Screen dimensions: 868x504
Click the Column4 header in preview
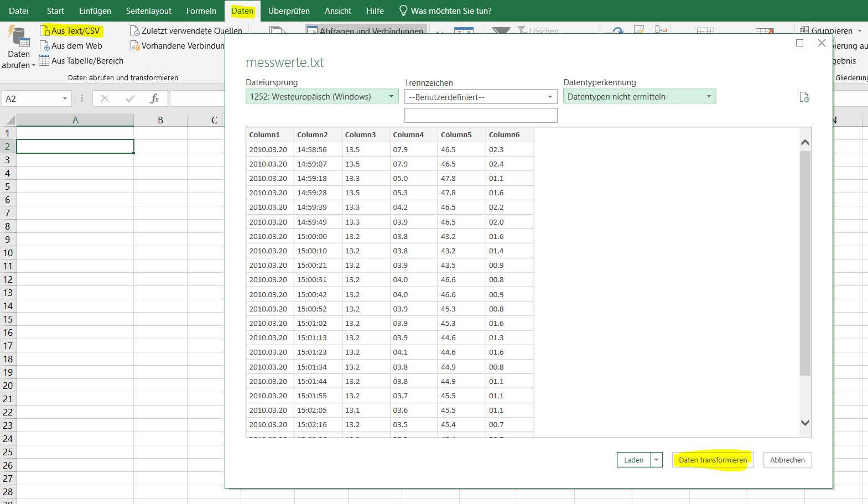coord(413,134)
